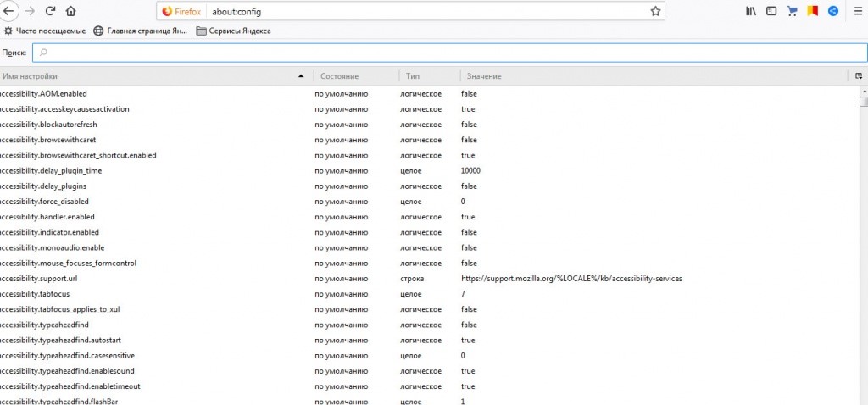Image resolution: width=868 pixels, height=405 pixels.
Task: Sort by the Имя настройки column header
Action: click(153, 76)
